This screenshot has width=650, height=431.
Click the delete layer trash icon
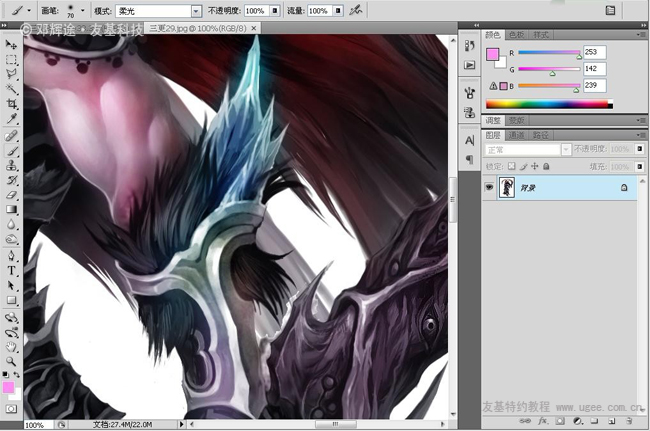[x=629, y=421]
